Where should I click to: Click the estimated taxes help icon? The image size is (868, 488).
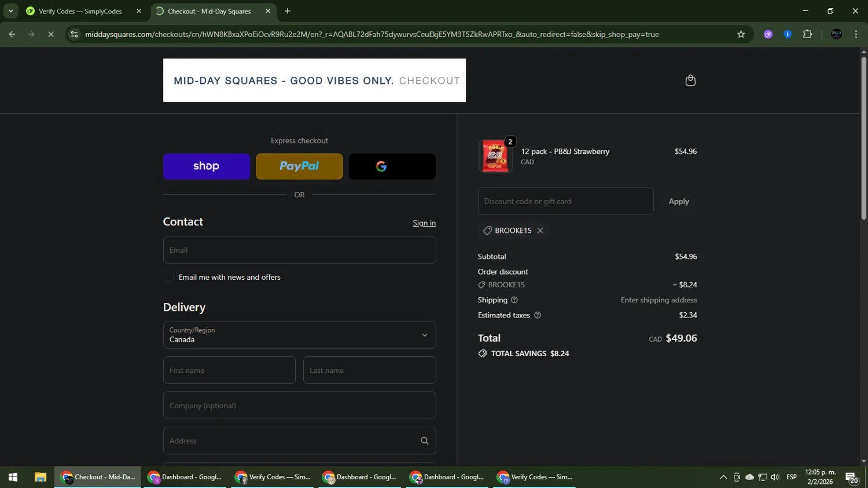537,315
